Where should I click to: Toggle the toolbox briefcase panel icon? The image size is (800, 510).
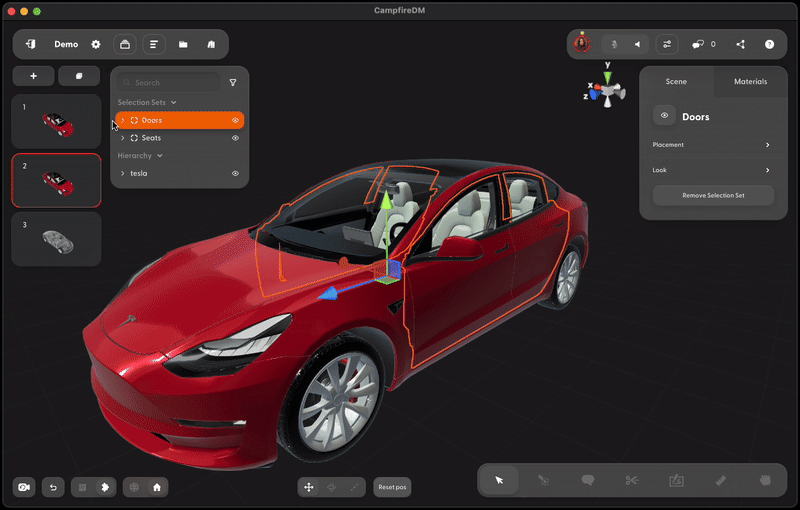(x=124, y=44)
